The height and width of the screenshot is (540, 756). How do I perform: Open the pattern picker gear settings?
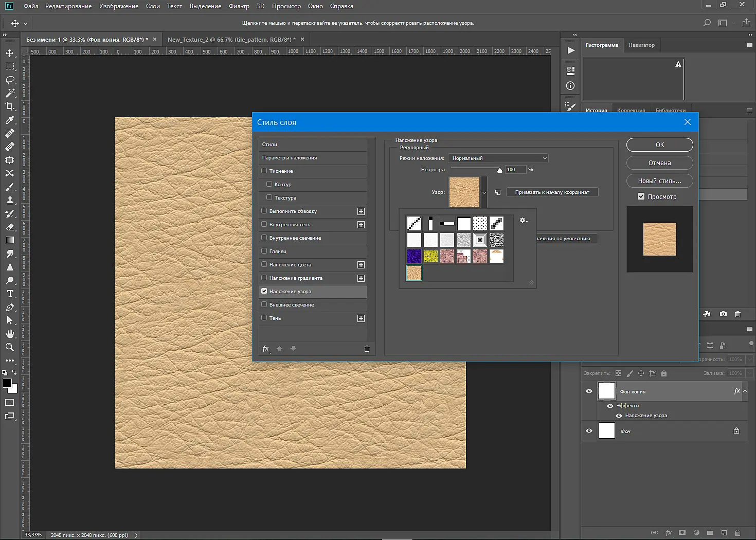(524, 220)
